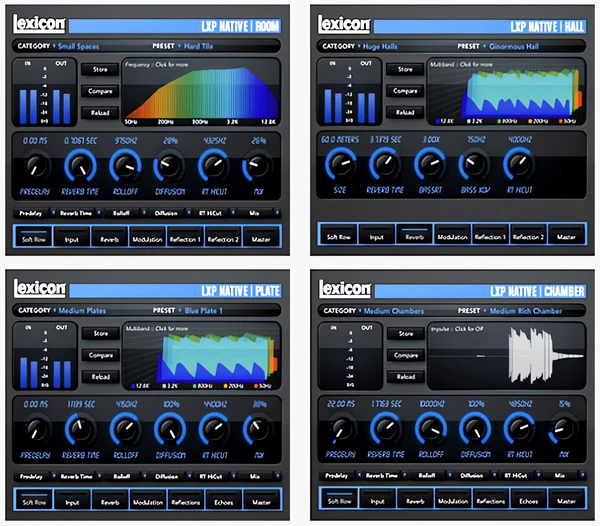Click the '22.00 MS' predelay value in Chamber
600x526 pixels.
pos(341,404)
